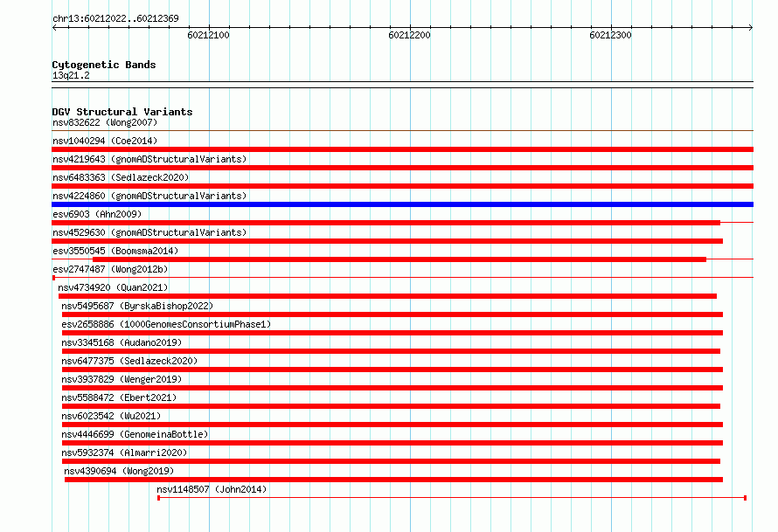
Task: Open the esv6903 (Ahn2009) label
Action: click(x=97, y=214)
